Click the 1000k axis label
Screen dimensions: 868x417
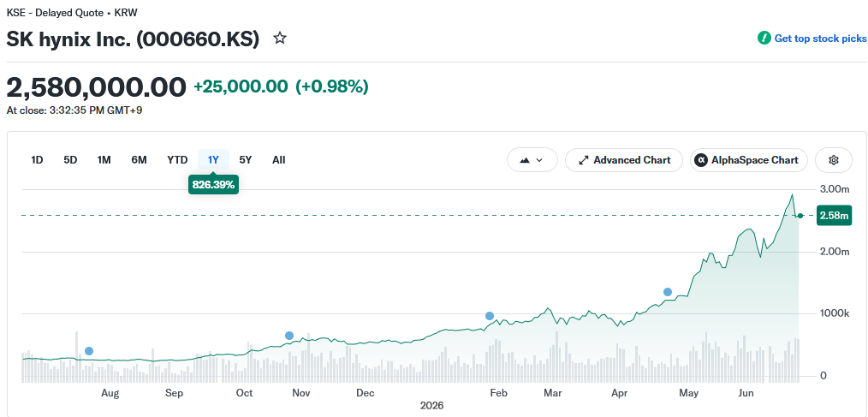click(835, 313)
